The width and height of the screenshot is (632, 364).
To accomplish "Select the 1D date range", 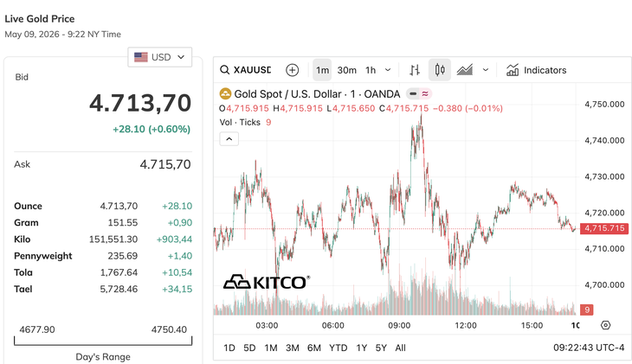I will 229,348.
